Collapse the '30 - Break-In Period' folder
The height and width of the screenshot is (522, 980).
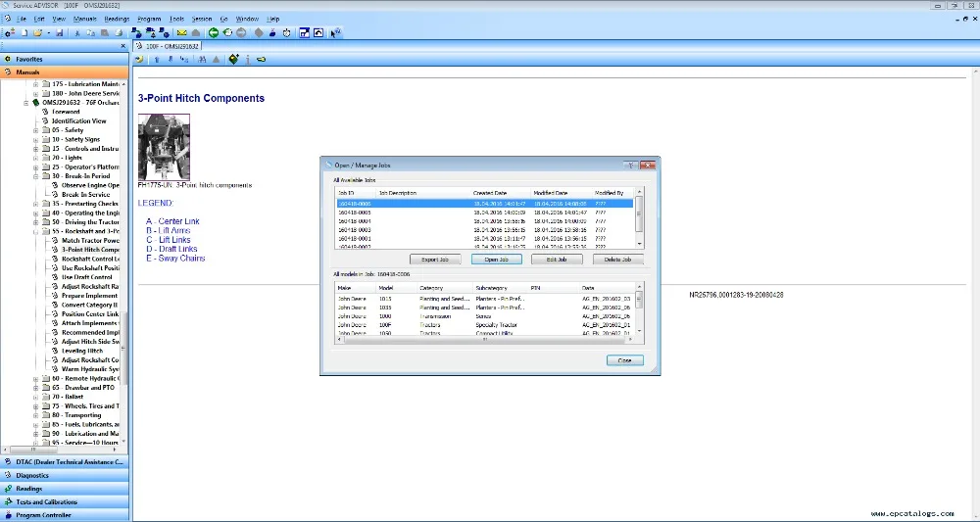pos(35,176)
